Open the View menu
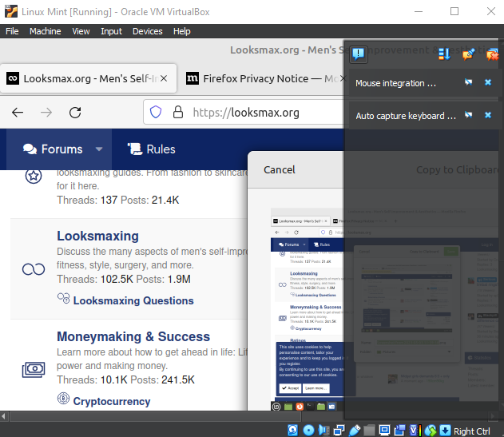Viewport: 504px width, 437px height. [x=81, y=31]
